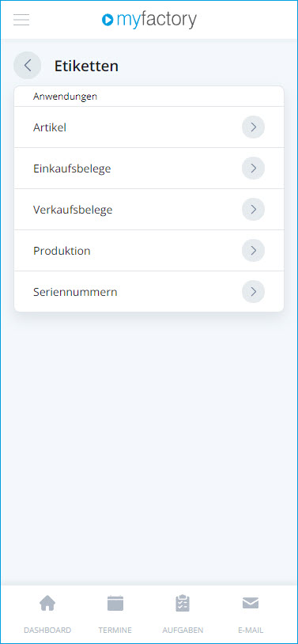The height and width of the screenshot is (644, 298).
Task: Go back using the round arrow button
Action: click(28, 66)
